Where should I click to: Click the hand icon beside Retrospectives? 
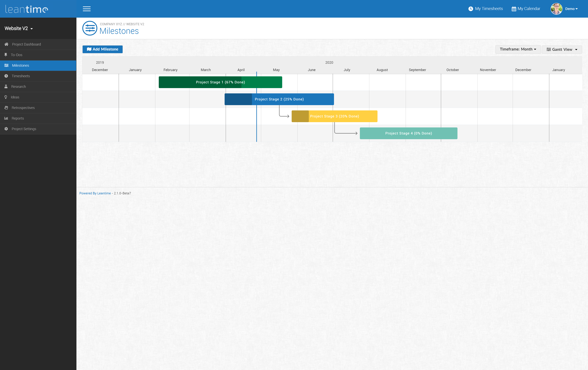coord(6,108)
